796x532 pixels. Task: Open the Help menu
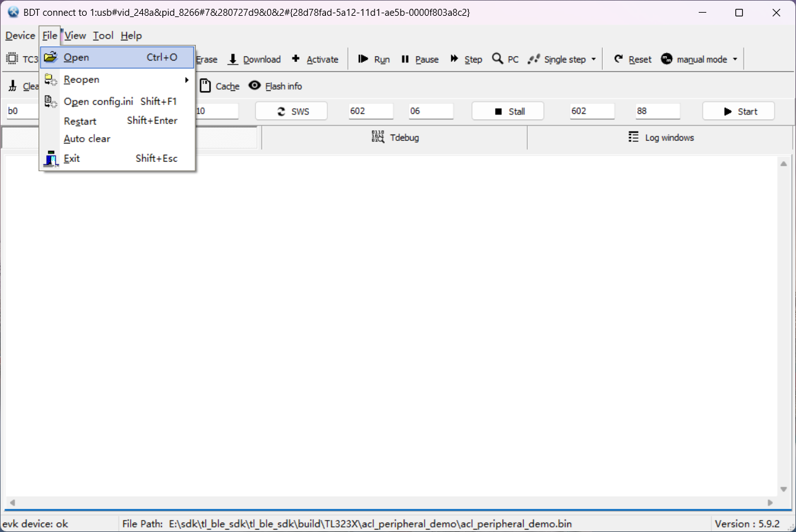point(131,35)
